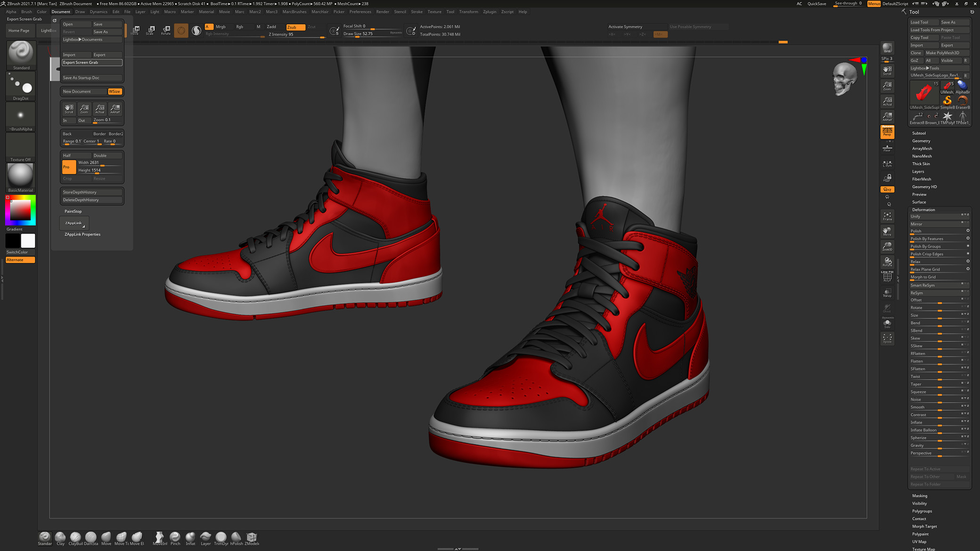Click Make PolyMesh3D button

947,53
